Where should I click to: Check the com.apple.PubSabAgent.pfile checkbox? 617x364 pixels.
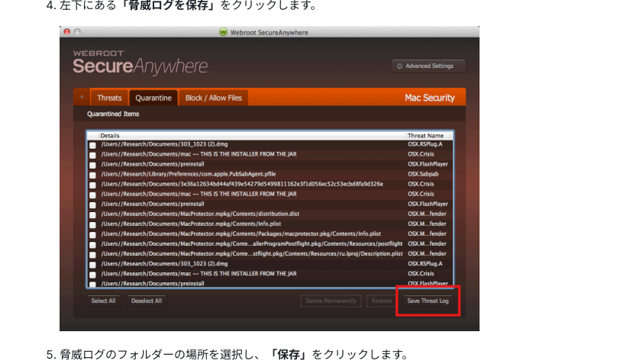[92, 175]
